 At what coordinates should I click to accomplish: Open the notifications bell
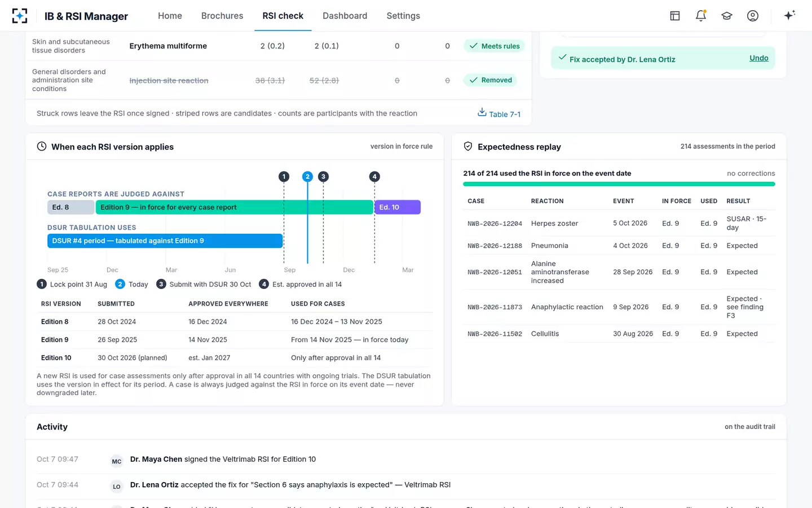[x=701, y=16]
